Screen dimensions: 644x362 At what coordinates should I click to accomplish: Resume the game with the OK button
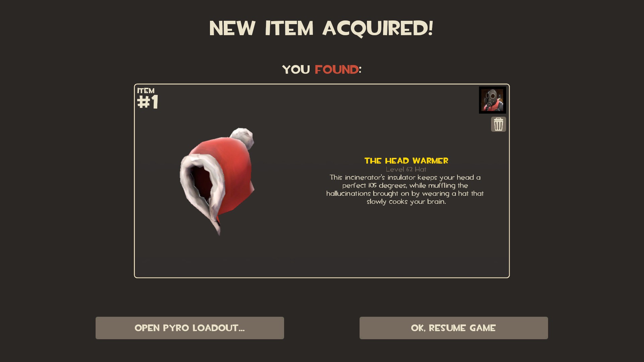coord(453,328)
